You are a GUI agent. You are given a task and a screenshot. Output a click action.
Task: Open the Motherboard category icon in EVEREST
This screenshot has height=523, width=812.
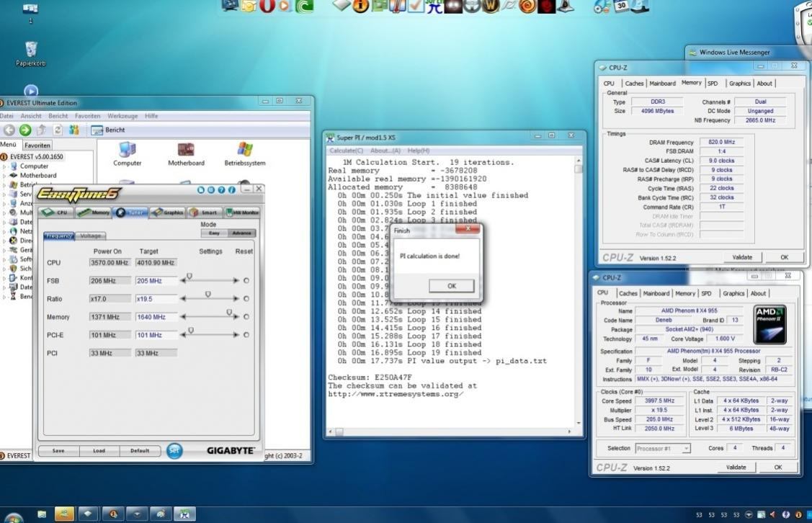pyautogui.click(x=186, y=154)
